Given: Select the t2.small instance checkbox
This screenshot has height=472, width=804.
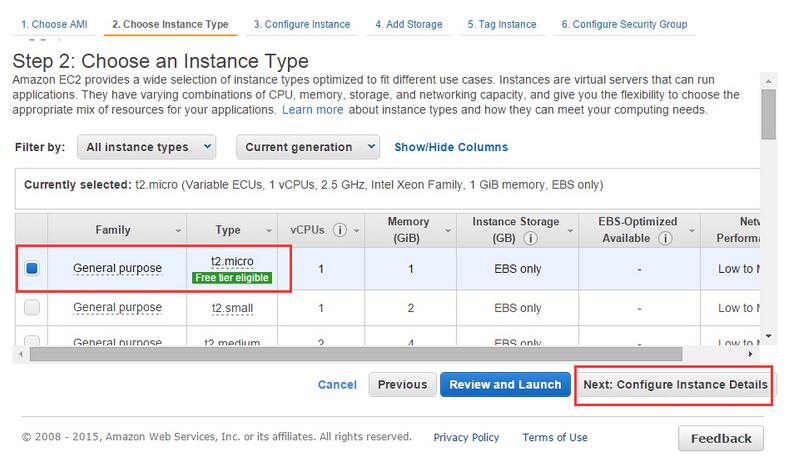Looking at the screenshot, I should (32, 307).
